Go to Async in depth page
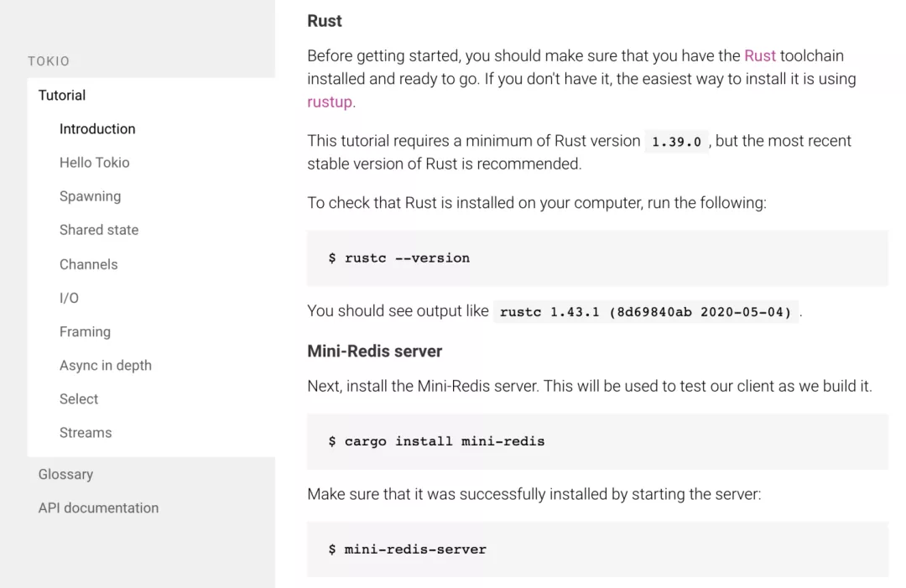Viewport: 906px width, 588px height. (x=105, y=365)
